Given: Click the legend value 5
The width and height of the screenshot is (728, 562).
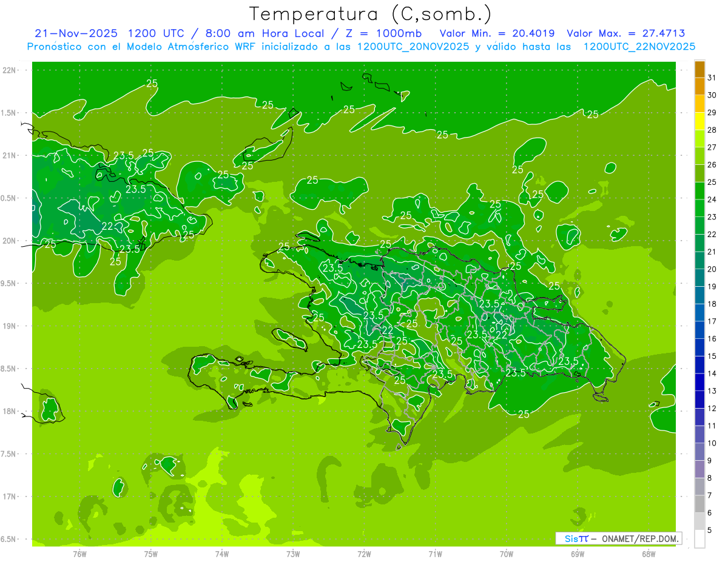Looking at the screenshot, I should (710, 530).
